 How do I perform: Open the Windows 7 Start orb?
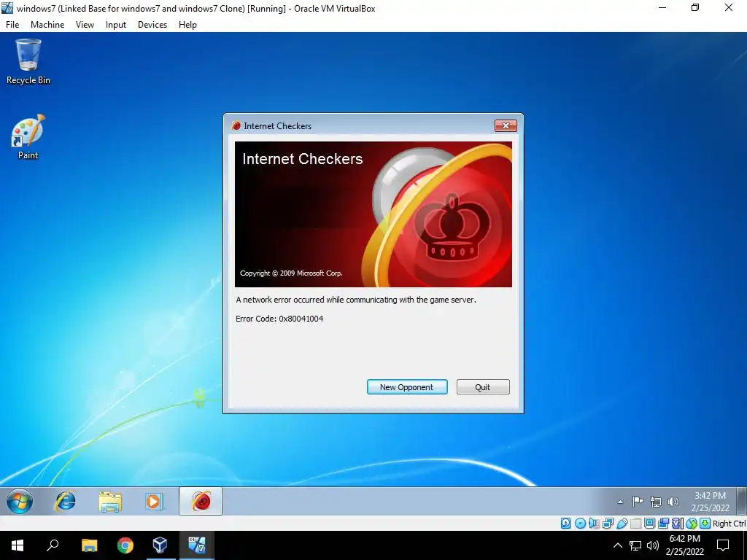point(20,502)
